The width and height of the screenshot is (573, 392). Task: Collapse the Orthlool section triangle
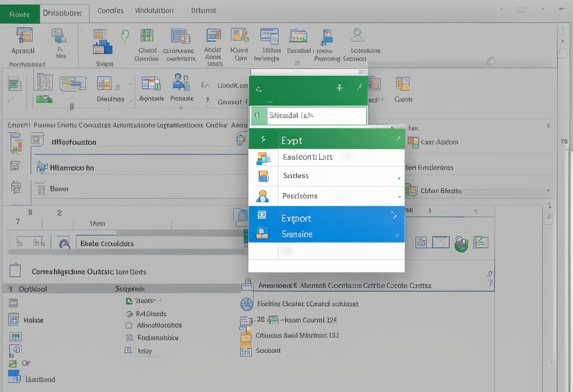[x=10, y=289]
